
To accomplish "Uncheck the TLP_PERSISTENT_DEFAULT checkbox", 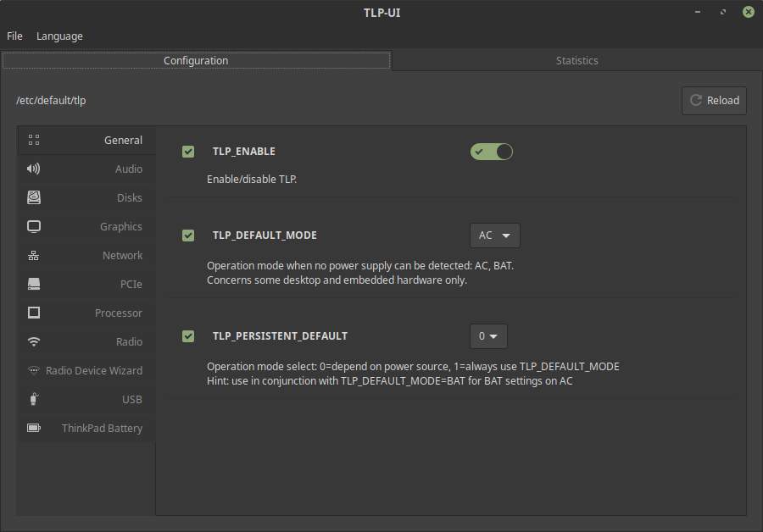I will pos(188,336).
